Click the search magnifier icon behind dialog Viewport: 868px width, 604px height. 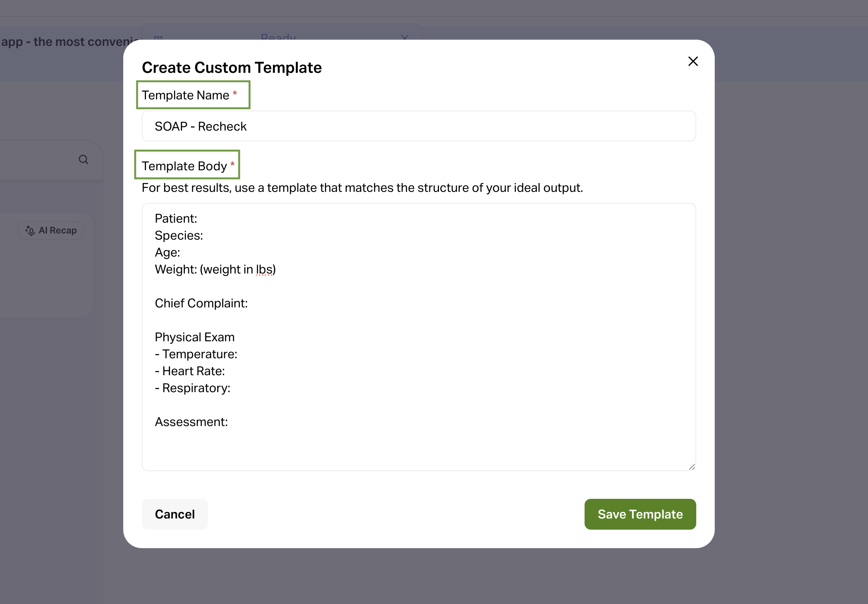(x=84, y=159)
